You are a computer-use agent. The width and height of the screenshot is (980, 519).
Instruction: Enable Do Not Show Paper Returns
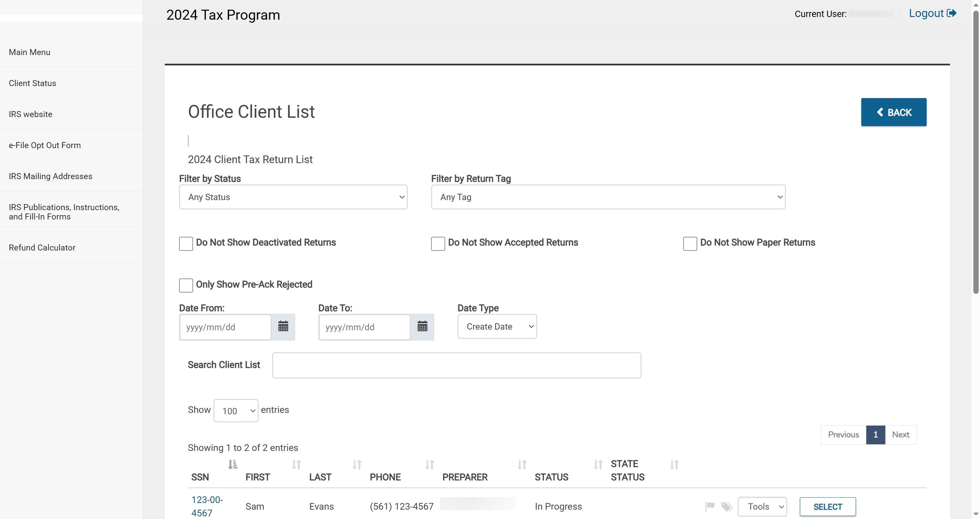point(690,243)
